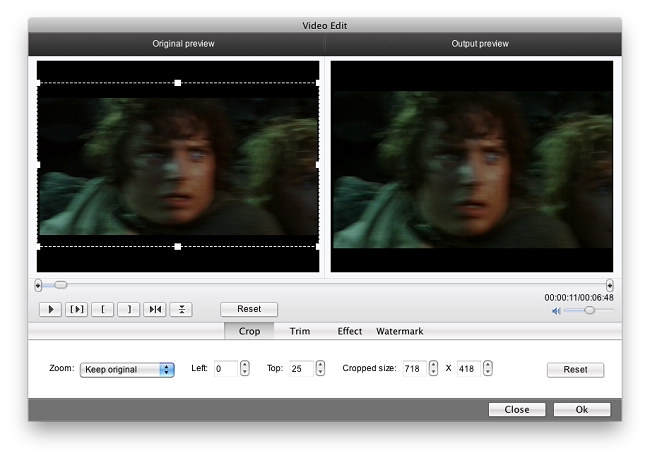Click the Close button
650x460 pixels.
point(517,409)
